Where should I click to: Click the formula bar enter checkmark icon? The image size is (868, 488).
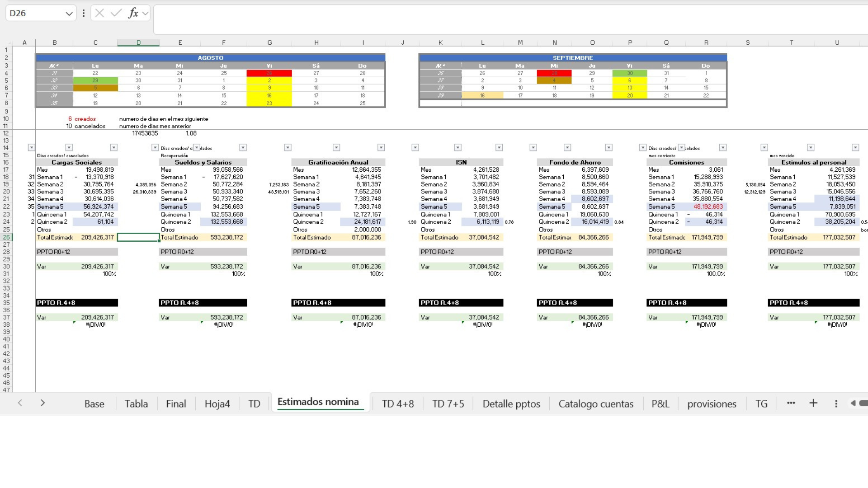point(116,13)
